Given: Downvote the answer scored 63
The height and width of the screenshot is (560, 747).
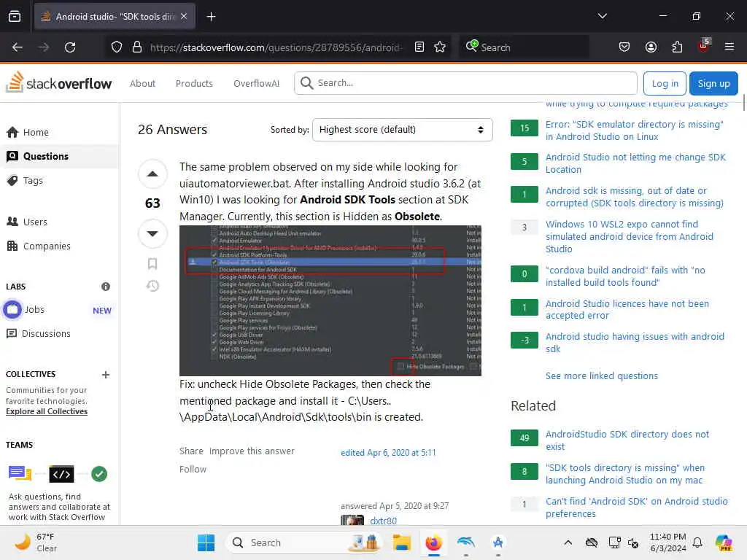Looking at the screenshot, I should (x=152, y=233).
